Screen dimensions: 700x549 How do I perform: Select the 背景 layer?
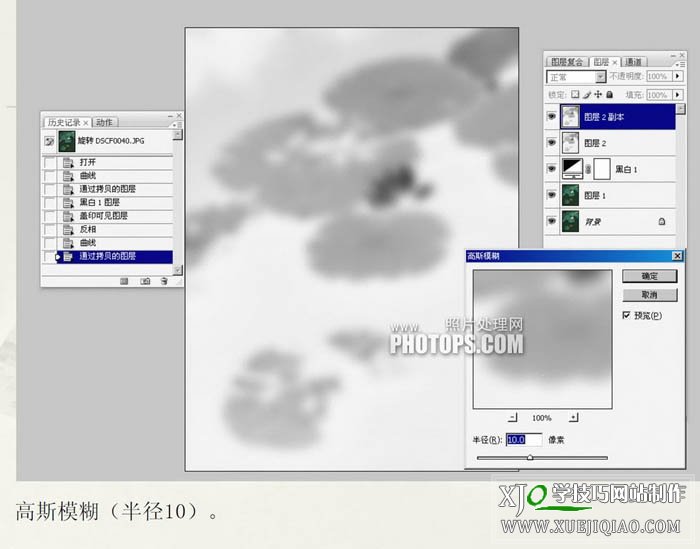click(618, 221)
